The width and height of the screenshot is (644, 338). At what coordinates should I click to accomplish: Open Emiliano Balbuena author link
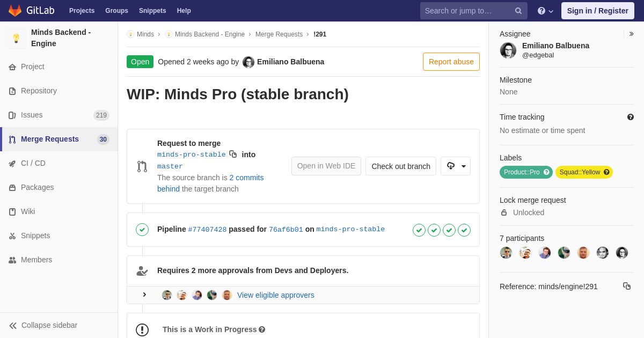(290, 62)
